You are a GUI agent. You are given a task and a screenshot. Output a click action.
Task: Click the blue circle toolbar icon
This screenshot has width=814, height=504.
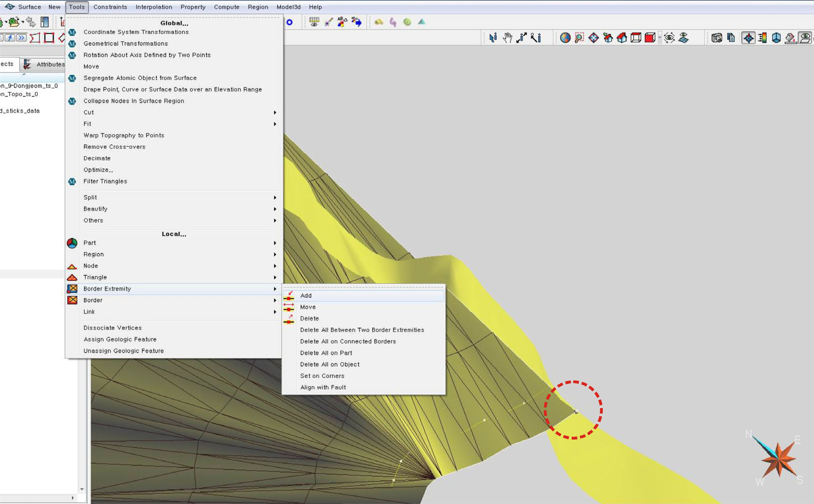point(290,22)
